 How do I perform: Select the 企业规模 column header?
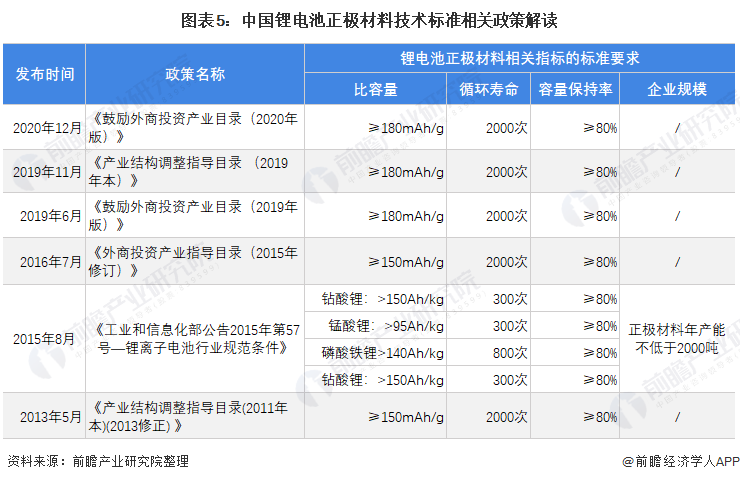[677, 89]
